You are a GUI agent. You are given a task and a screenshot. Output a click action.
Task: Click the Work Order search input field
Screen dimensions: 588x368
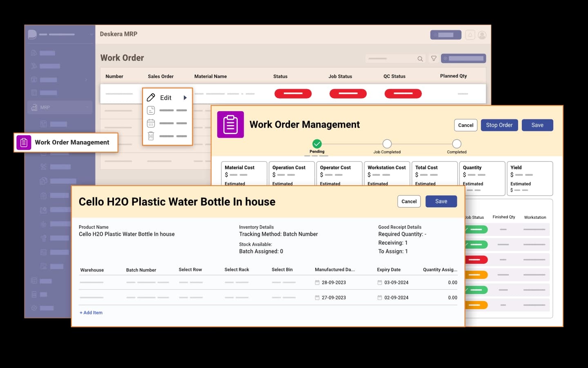tap(391, 59)
